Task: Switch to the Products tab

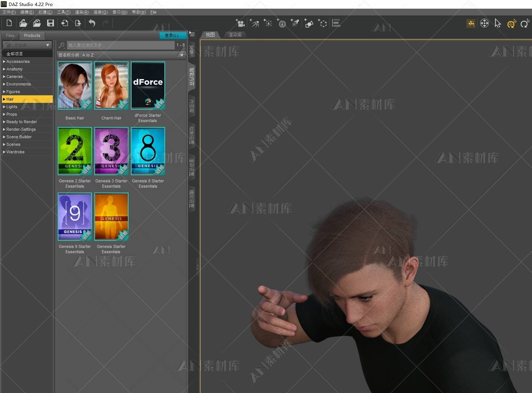Action: pyautogui.click(x=32, y=35)
